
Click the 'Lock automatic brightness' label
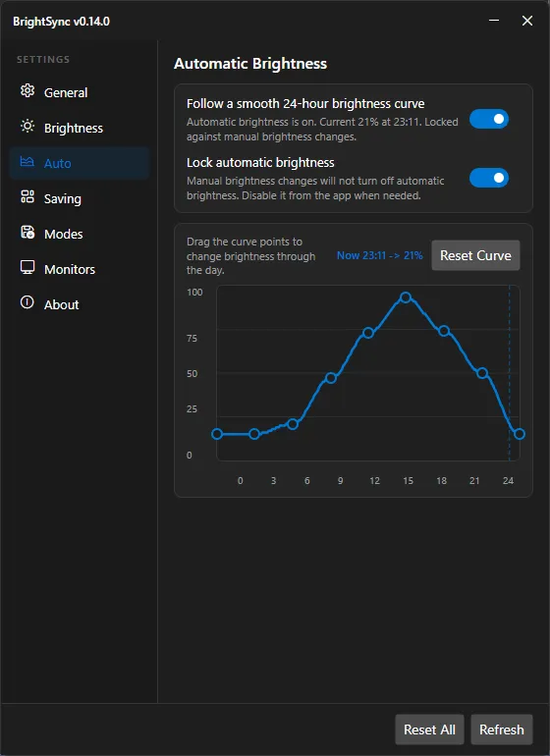pos(260,162)
